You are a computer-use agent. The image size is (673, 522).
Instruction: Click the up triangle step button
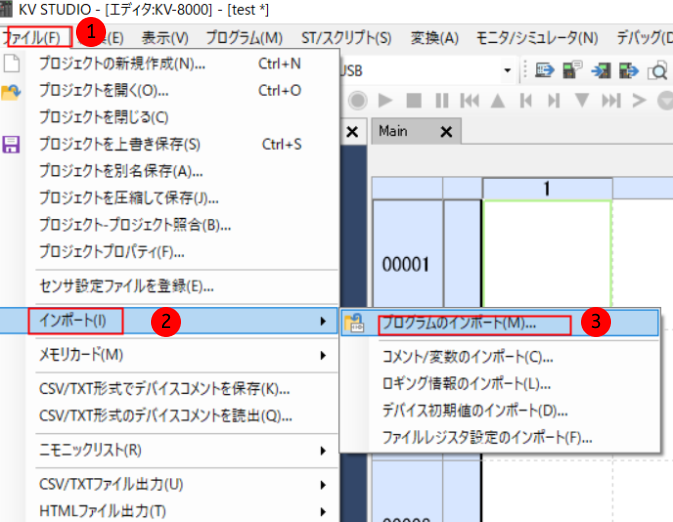click(498, 100)
